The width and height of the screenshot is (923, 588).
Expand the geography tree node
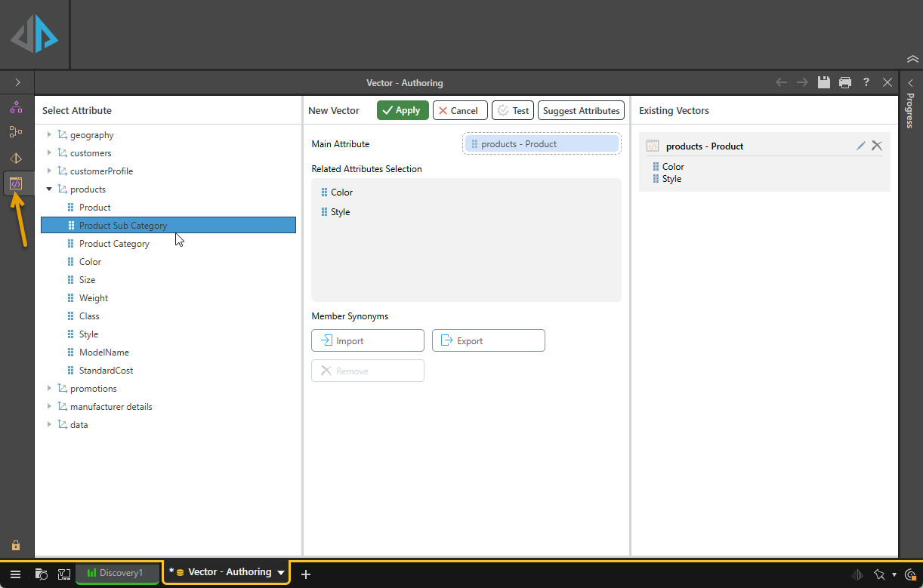50,135
